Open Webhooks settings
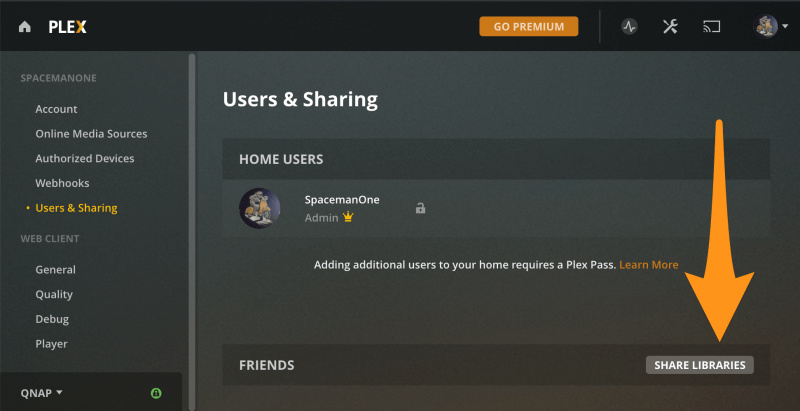Viewport: 800px width, 411px height. click(62, 183)
